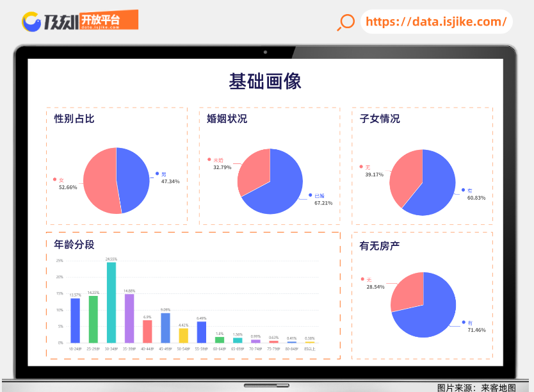Click the pink legend dot for 女
The height and width of the screenshot is (392, 534).
coord(54,179)
